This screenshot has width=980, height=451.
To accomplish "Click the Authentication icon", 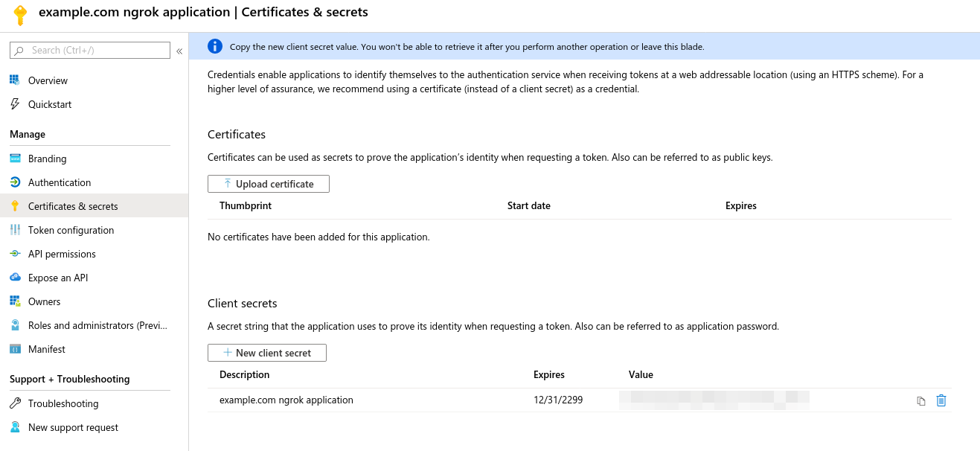I will pyautogui.click(x=15, y=182).
